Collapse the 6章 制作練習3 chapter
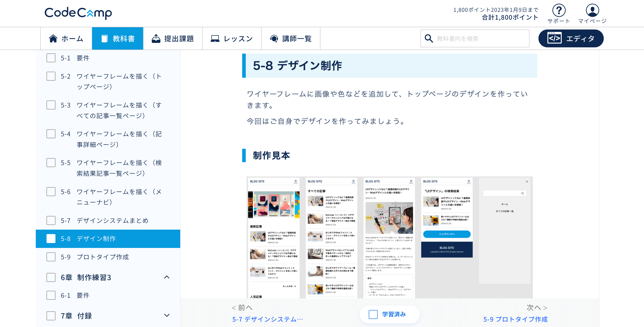Screen dimensions: 644x327 pyautogui.click(x=167, y=277)
